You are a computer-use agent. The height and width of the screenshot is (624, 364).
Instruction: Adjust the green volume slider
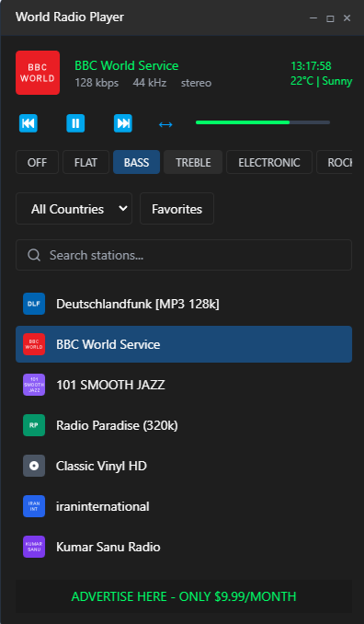263,122
